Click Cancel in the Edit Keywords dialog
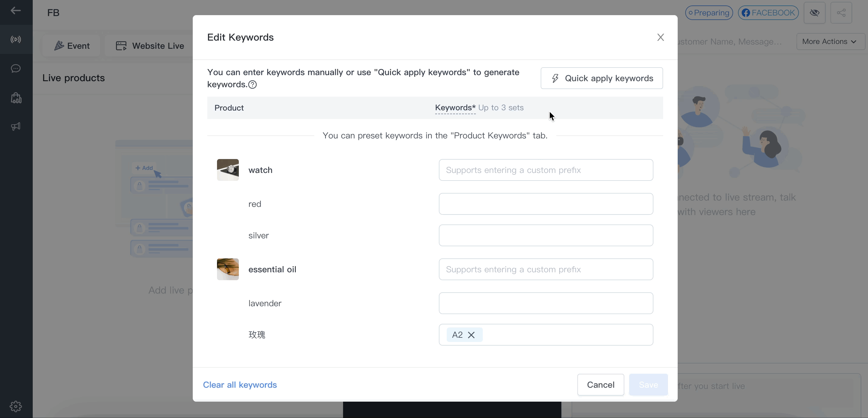 600,385
